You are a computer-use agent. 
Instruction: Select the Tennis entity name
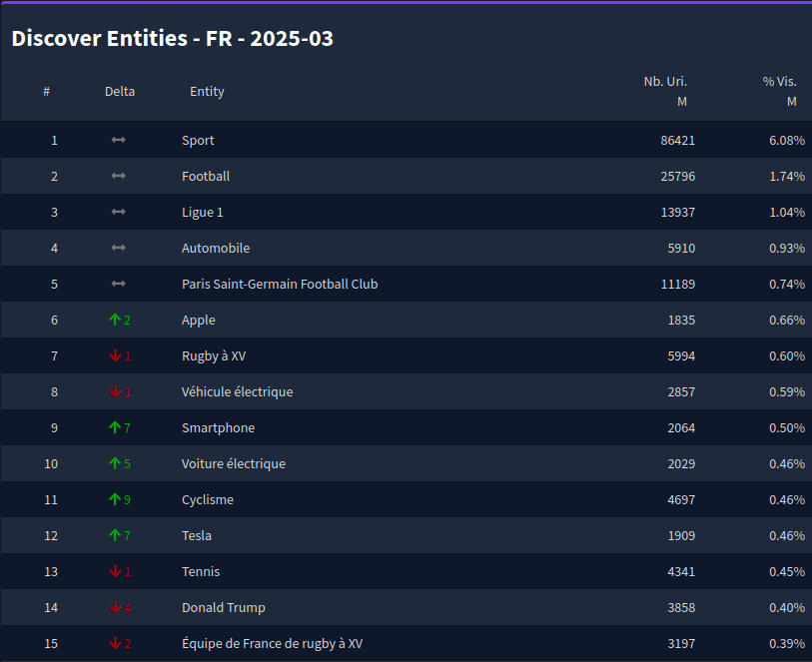click(x=201, y=571)
